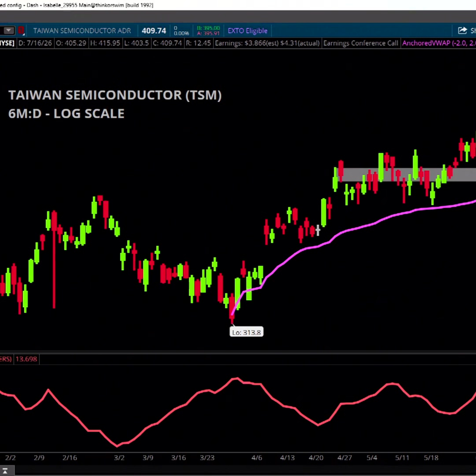Click the L: 403.5 low value
Image resolution: width=476 pixels, height=476 pixels.
pos(136,43)
